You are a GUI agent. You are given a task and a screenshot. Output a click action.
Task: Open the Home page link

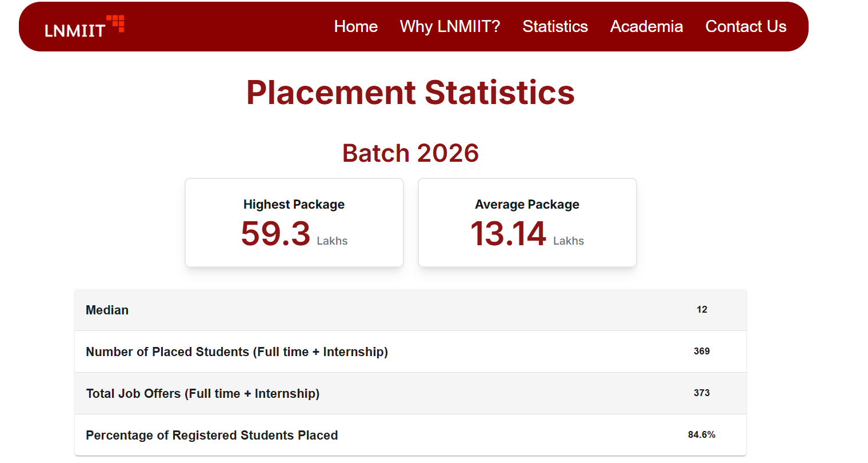tap(356, 26)
